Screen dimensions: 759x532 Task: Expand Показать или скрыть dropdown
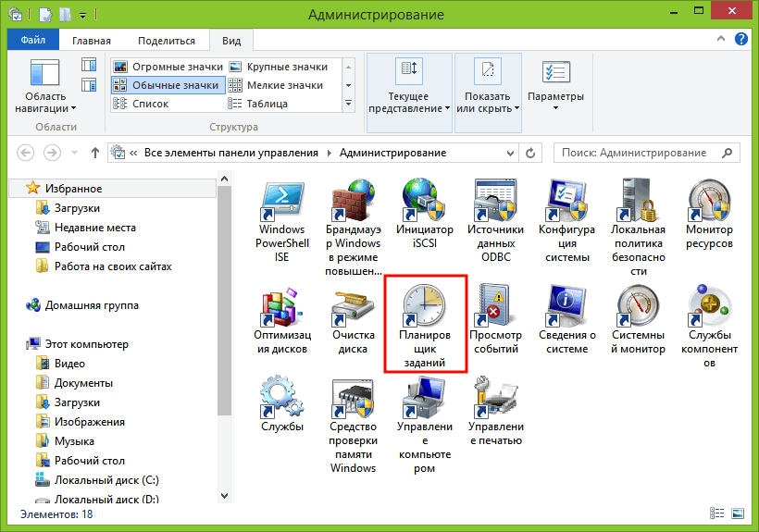point(488,93)
